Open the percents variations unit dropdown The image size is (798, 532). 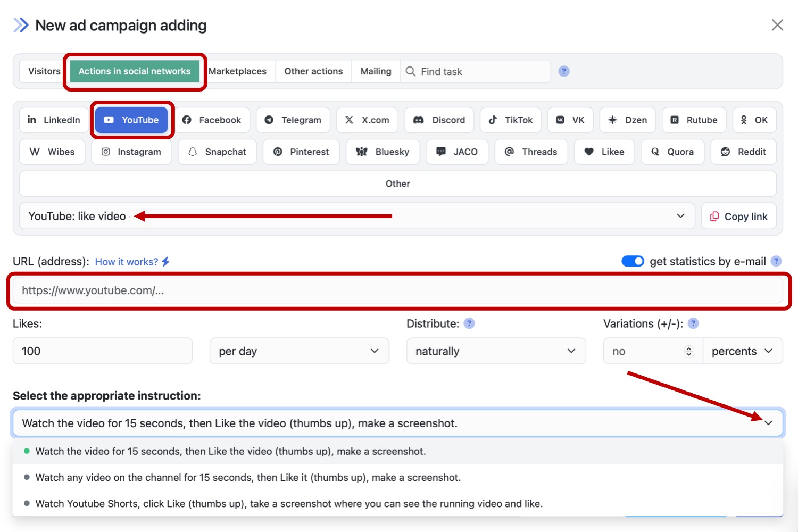pos(742,351)
